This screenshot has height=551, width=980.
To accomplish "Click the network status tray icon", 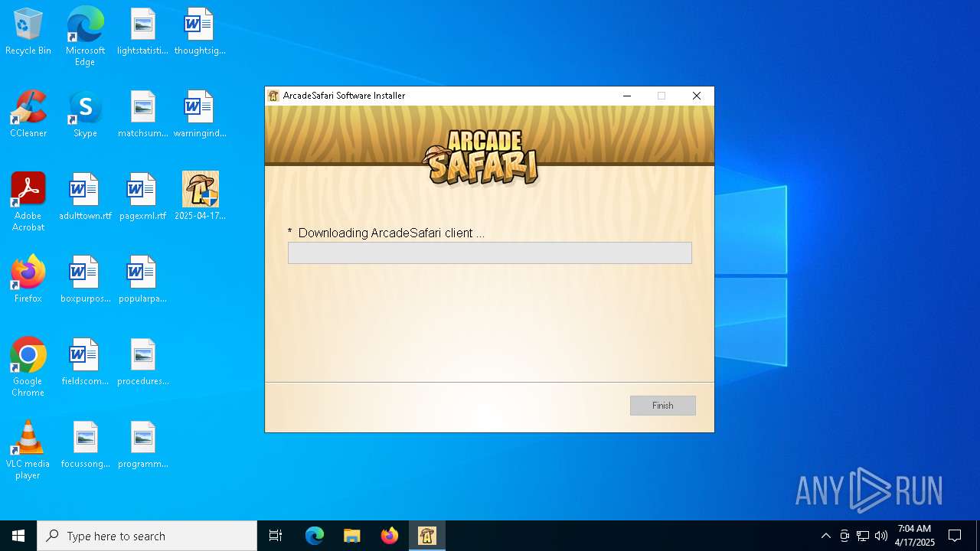I will (863, 536).
